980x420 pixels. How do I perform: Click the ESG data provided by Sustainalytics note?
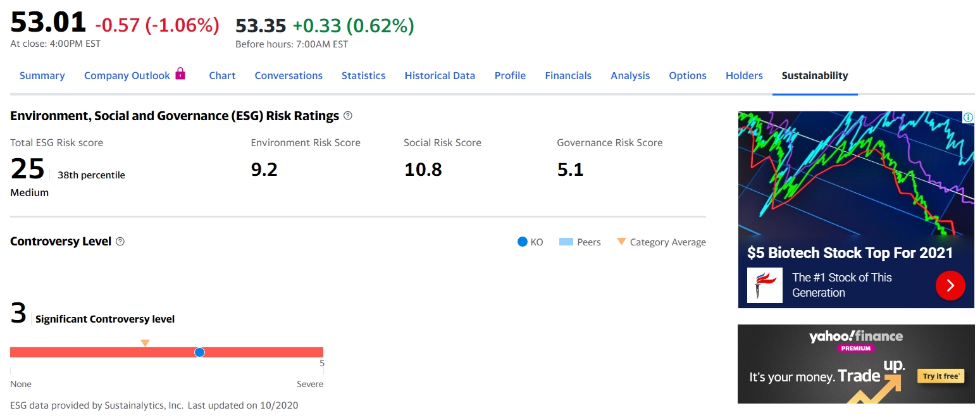tap(154, 405)
